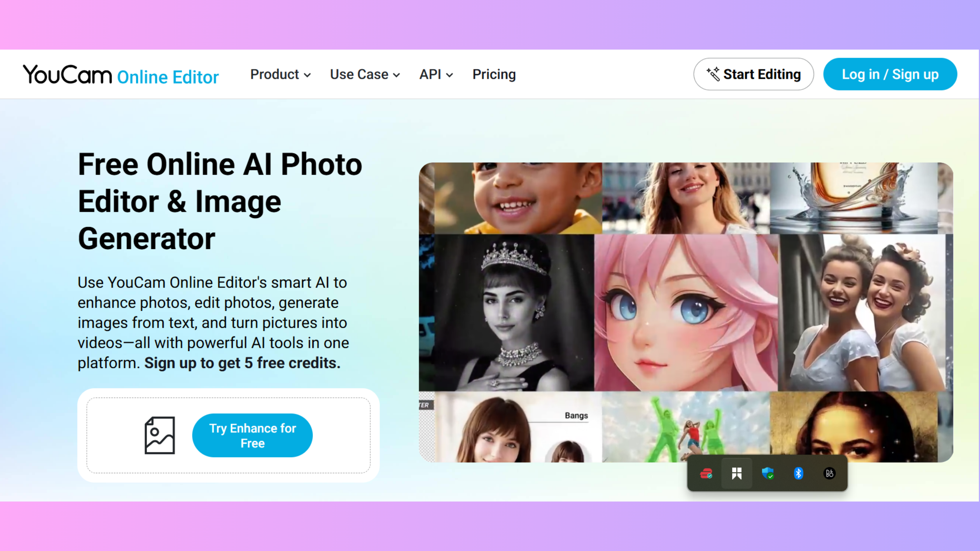The image size is (980, 551).
Task: Click the image upload icon in dashed box
Action: 160,435
